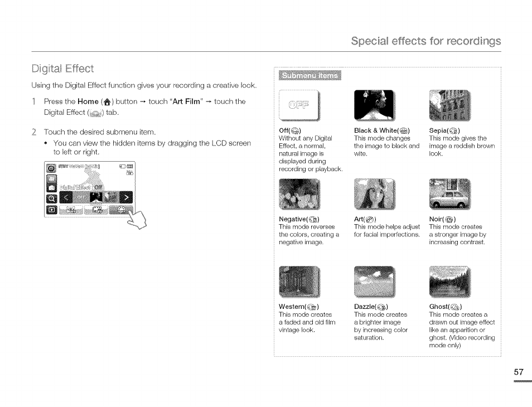Click 'image a reddish brown' Sepia description
Screen dimensions: 532x407
point(462,146)
